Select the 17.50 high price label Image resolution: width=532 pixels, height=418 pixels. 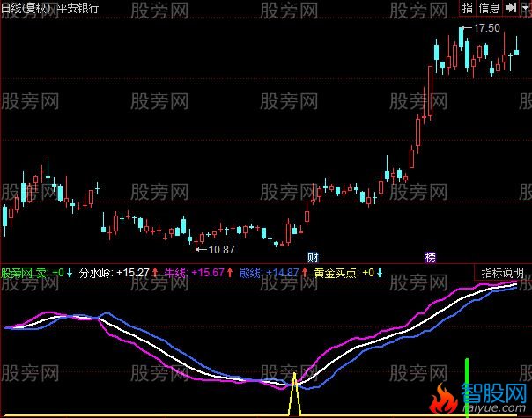click(486, 28)
